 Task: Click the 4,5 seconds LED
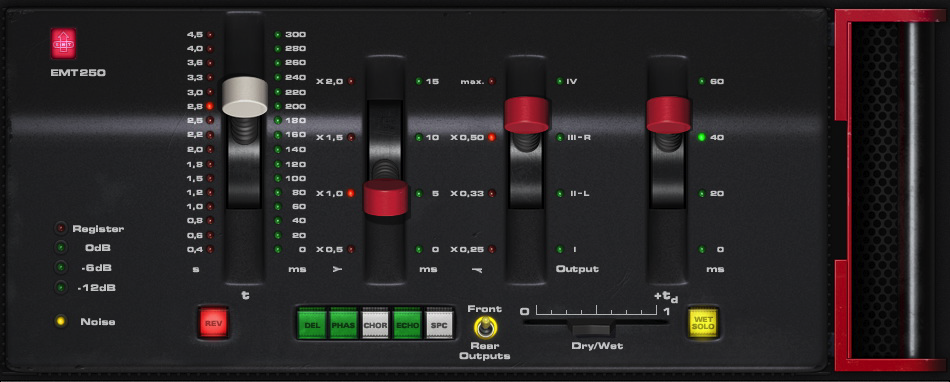(x=210, y=35)
